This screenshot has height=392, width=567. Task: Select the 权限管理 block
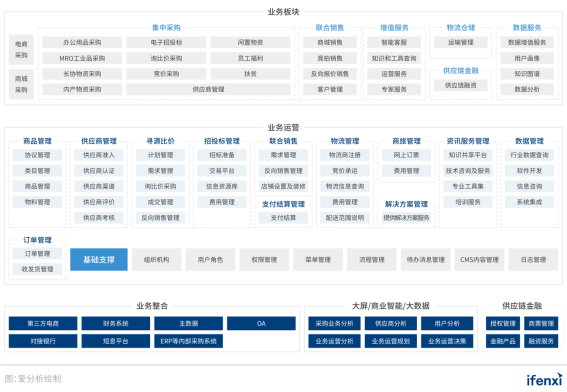(x=264, y=259)
